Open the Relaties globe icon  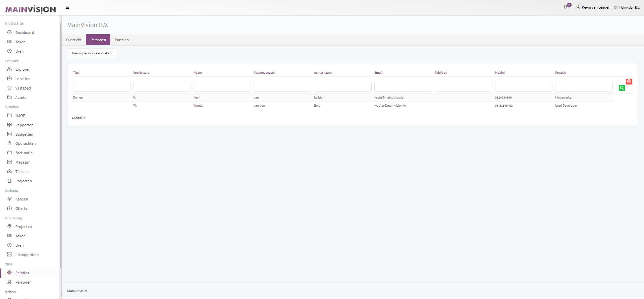(9, 273)
